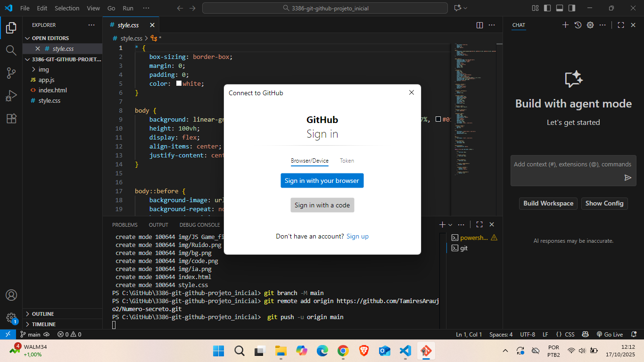Open the Run and Debug view

coord(11,96)
